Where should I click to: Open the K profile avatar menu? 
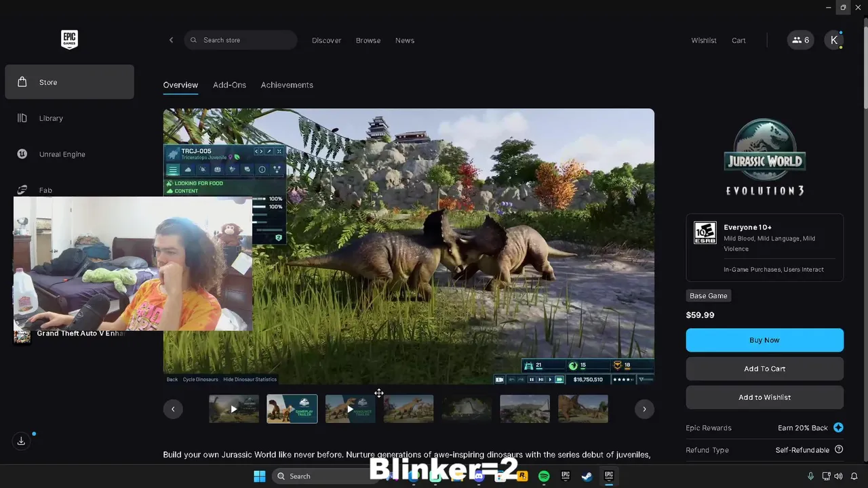(834, 40)
